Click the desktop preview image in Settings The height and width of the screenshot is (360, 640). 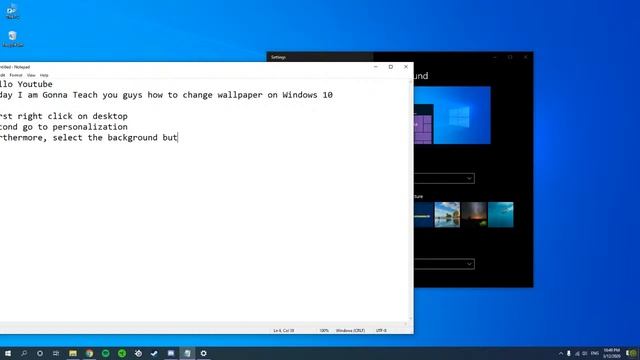pos(452,115)
